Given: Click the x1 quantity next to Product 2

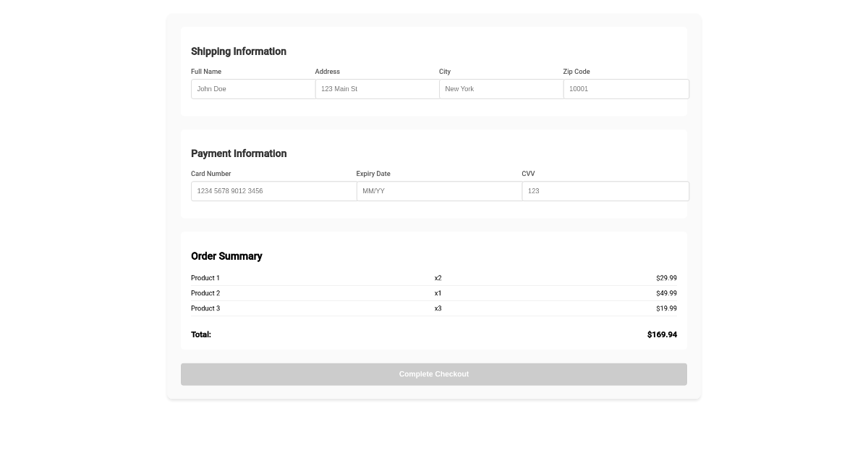Looking at the screenshot, I should pyautogui.click(x=438, y=293).
